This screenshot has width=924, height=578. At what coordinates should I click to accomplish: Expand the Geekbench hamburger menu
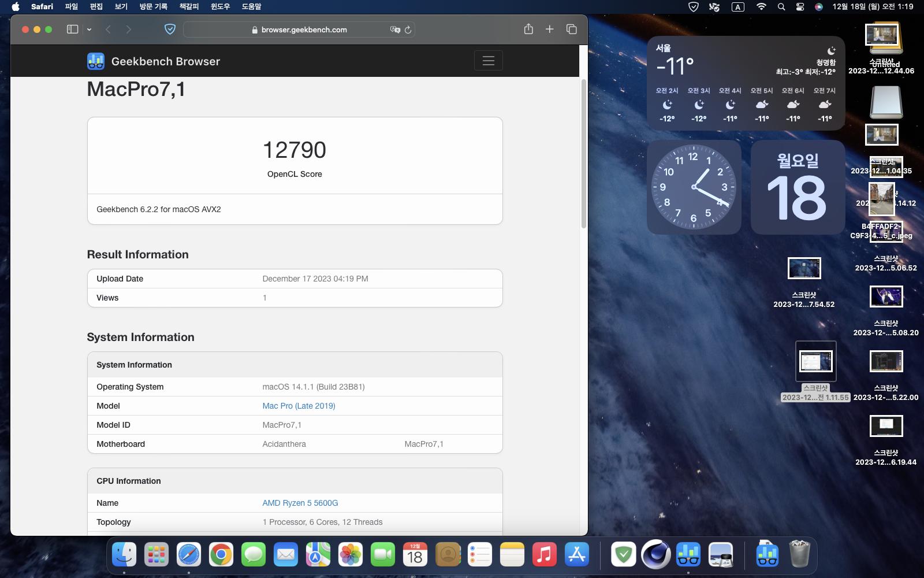488,61
